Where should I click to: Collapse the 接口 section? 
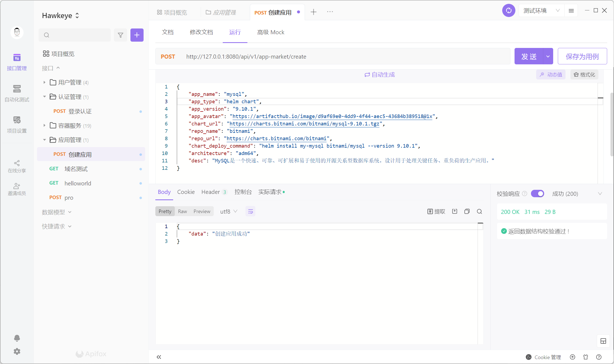pyautogui.click(x=51, y=68)
